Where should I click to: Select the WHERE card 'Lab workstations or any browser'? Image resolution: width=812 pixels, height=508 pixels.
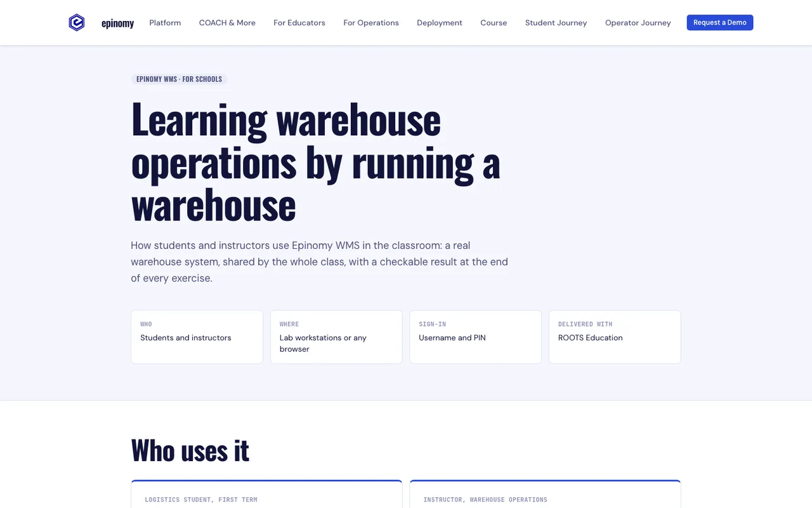[x=336, y=337]
